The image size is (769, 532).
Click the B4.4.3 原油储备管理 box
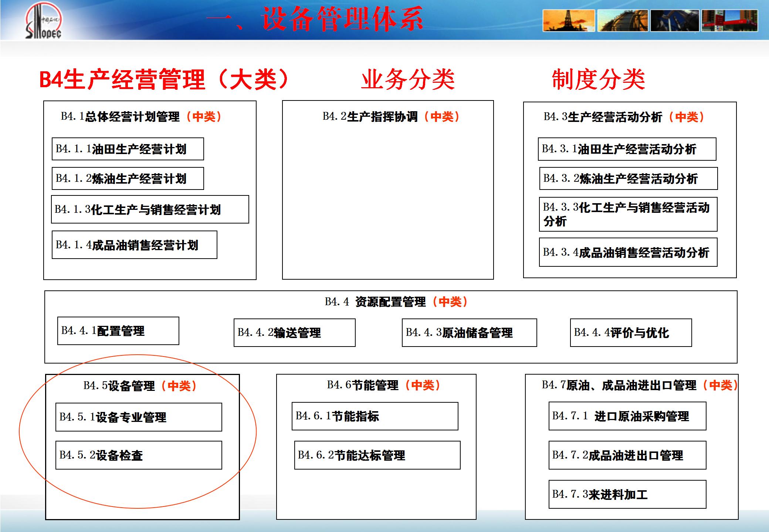[x=469, y=332]
